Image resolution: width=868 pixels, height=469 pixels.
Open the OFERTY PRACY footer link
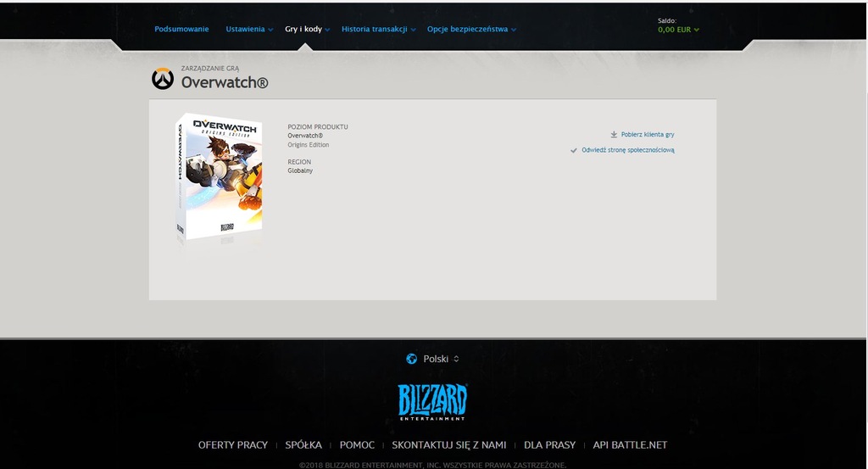click(233, 444)
